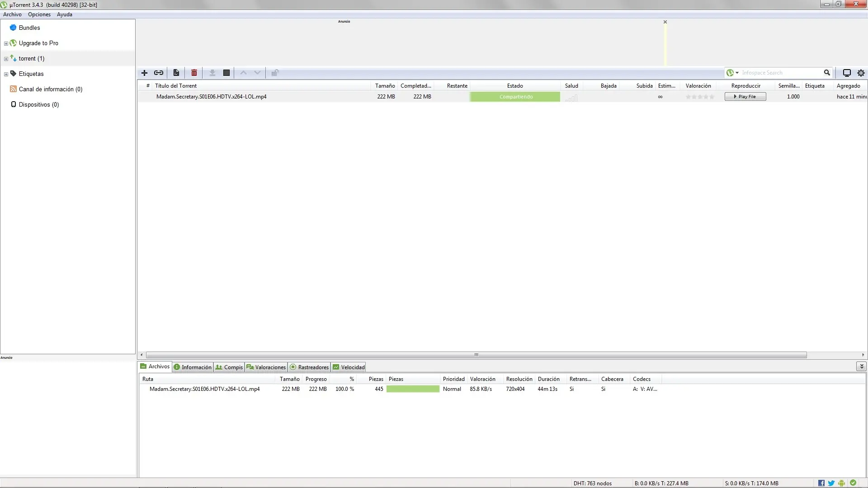868x488 pixels.
Task: Expand the Etiquetas tree node
Action: [6, 74]
